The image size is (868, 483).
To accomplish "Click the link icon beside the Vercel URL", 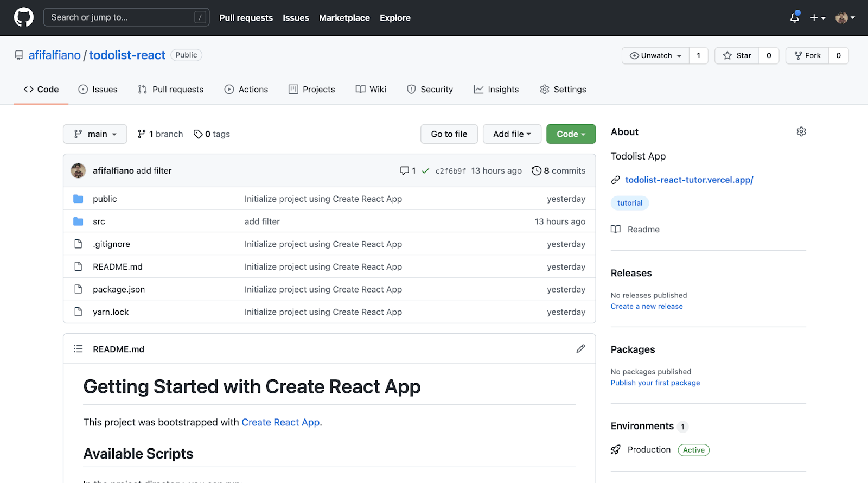I will [615, 180].
